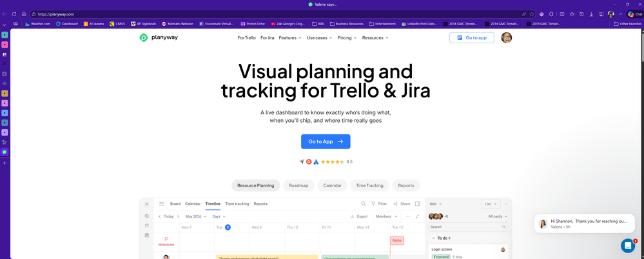Open the browser profile picture
Screen dimensions: 644x259
[x=610, y=14]
